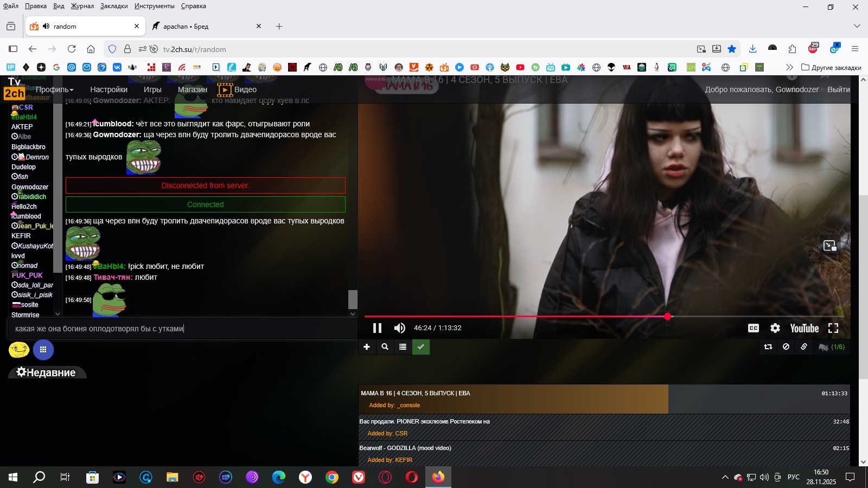
Task: Click the playlist repeat arrows icon
Action: [768, 347]
